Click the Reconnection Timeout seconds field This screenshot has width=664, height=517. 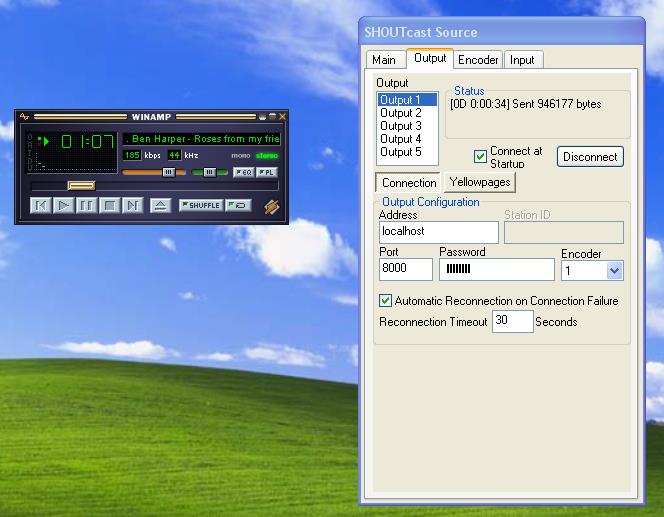tap(512, 321)
